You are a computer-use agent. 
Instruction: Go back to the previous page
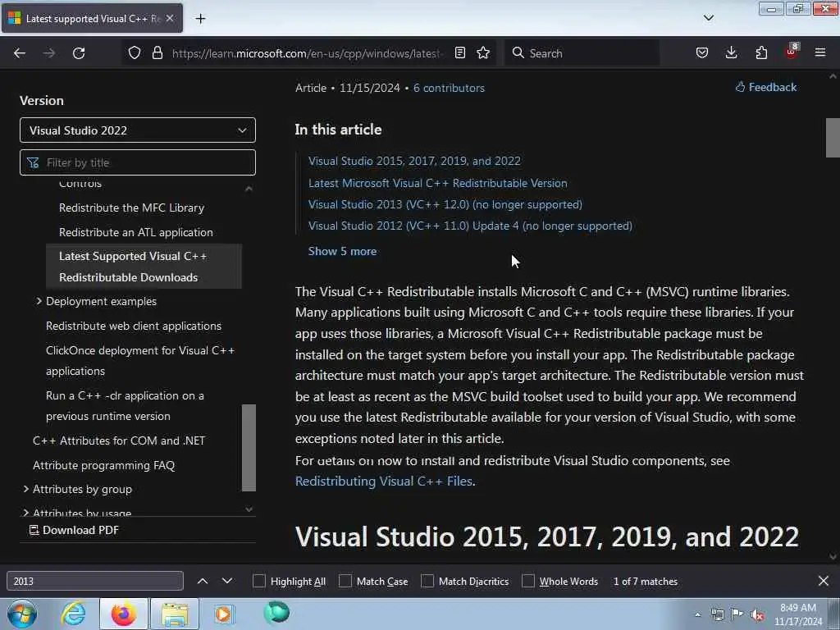coord(20,53)
